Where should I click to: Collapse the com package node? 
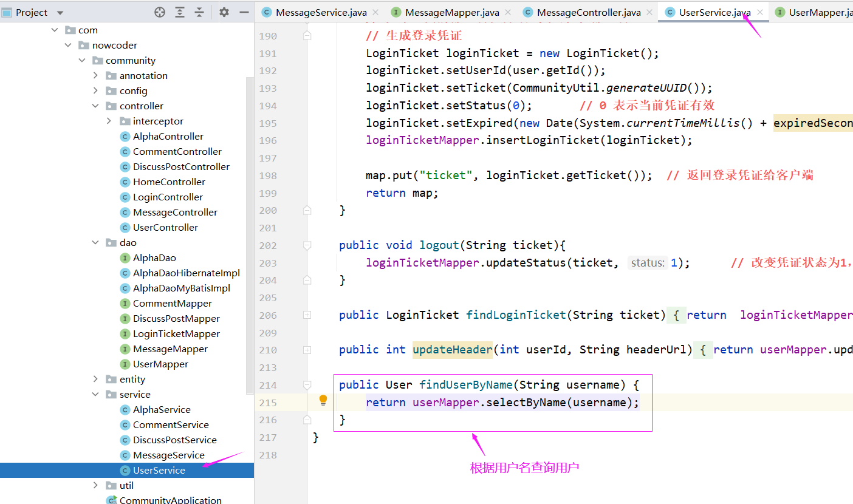point(55,30)
